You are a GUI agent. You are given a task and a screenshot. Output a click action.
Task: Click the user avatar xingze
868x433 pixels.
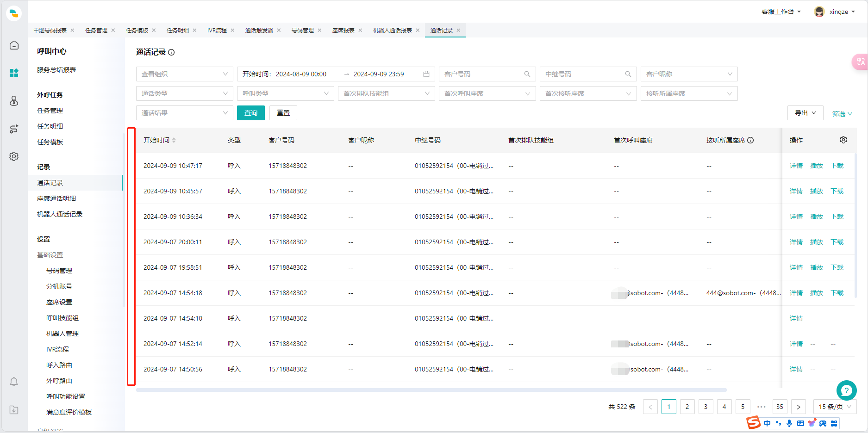pos(819,12)
